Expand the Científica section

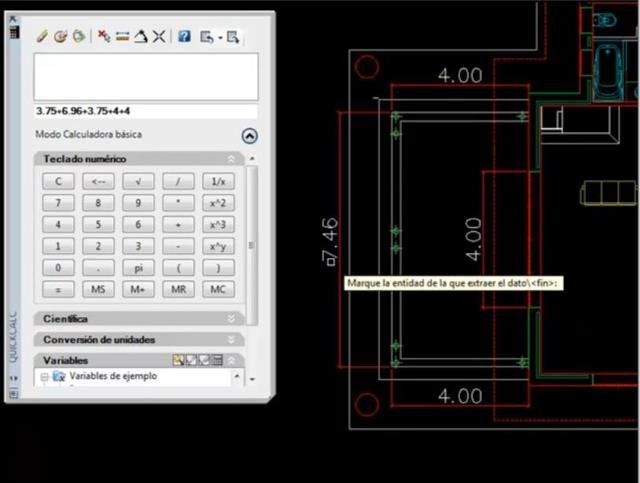coord(231,319)
